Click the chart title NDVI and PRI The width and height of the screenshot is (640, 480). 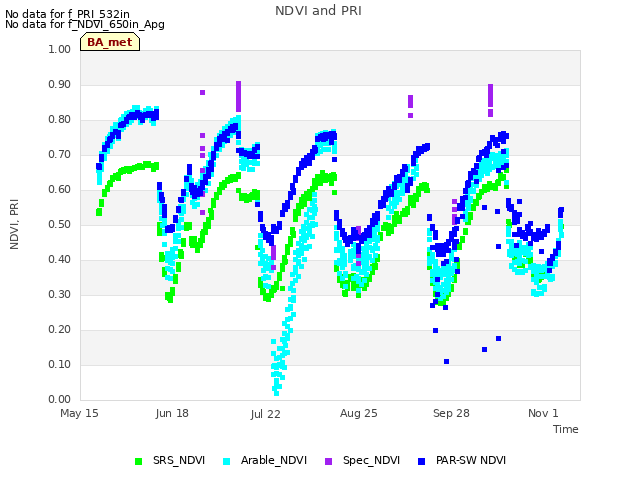(x=318, y=11)
